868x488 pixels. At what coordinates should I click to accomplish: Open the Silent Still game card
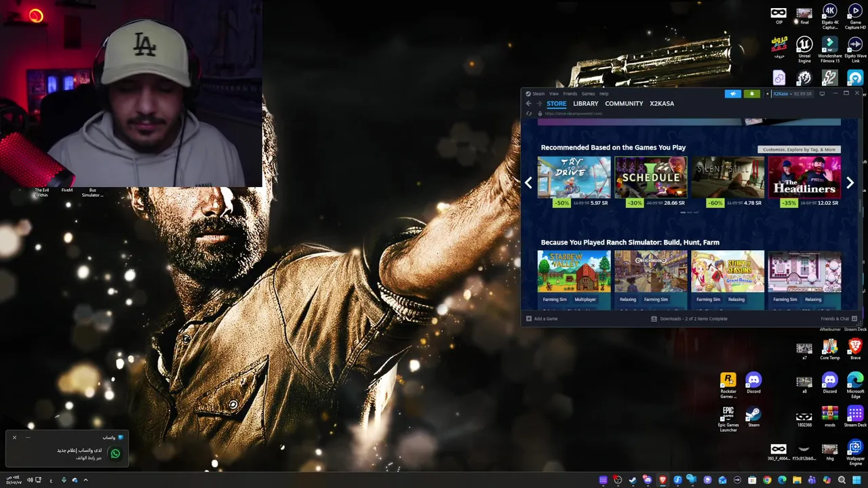coord(728,182)
